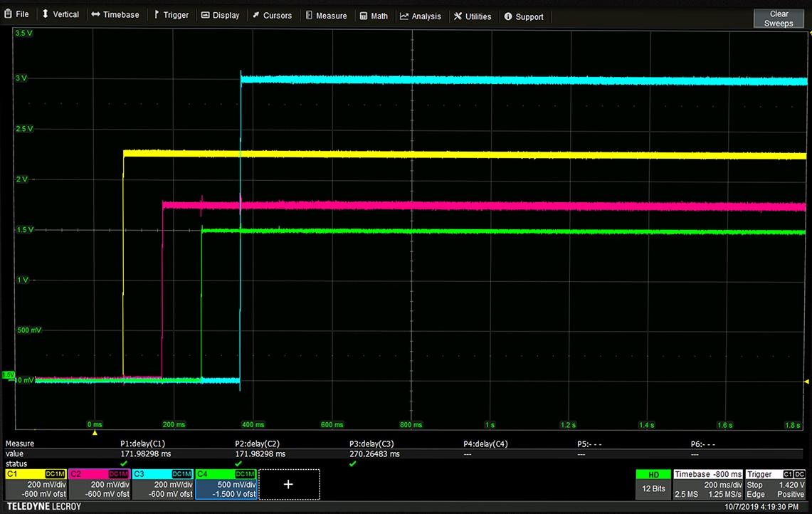The width and height of the screenshot is (812, 514).
Task: Click the Display menu screen icon
Action: coord(205,15)
